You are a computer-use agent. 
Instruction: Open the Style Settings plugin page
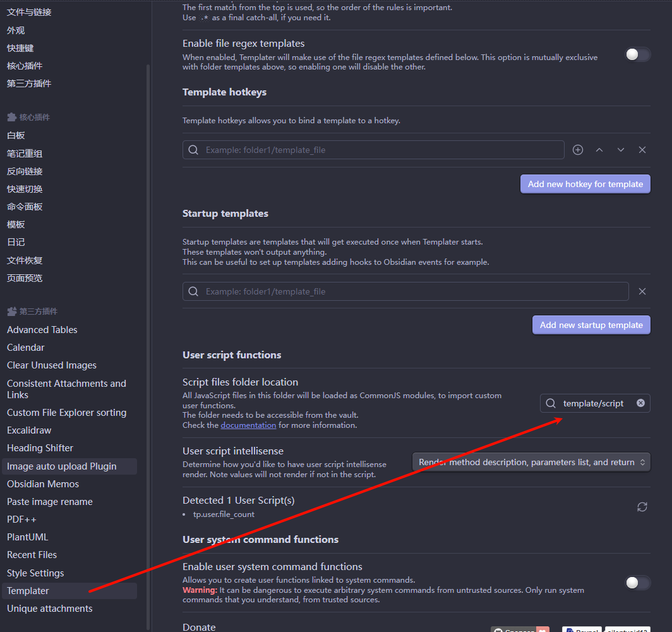click(35, 573)
